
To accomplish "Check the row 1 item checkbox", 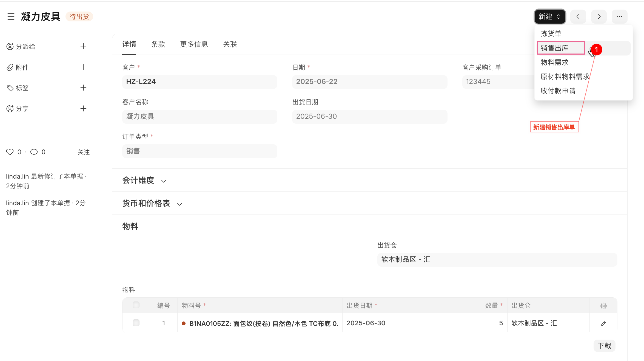I will (136, 323).
